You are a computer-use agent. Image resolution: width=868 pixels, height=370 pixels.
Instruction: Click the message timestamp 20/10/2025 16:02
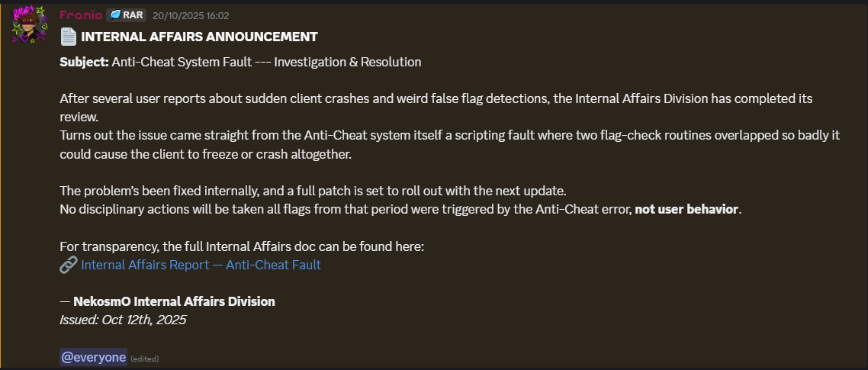click(x=191, y=15)
